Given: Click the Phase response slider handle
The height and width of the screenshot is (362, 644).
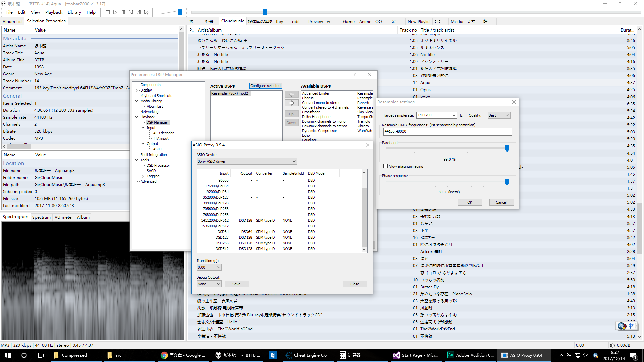Looking at the screenshot, I should click(x=507, y=182).
